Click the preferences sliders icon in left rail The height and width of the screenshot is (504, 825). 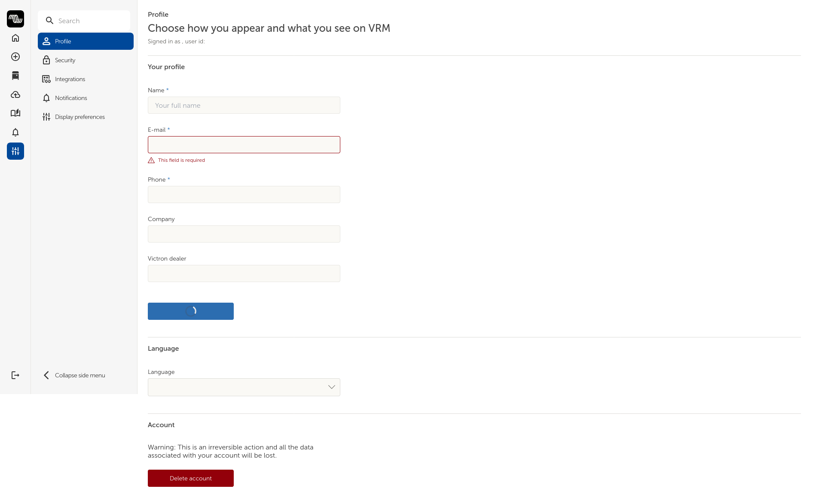click(x=15, y=151)
